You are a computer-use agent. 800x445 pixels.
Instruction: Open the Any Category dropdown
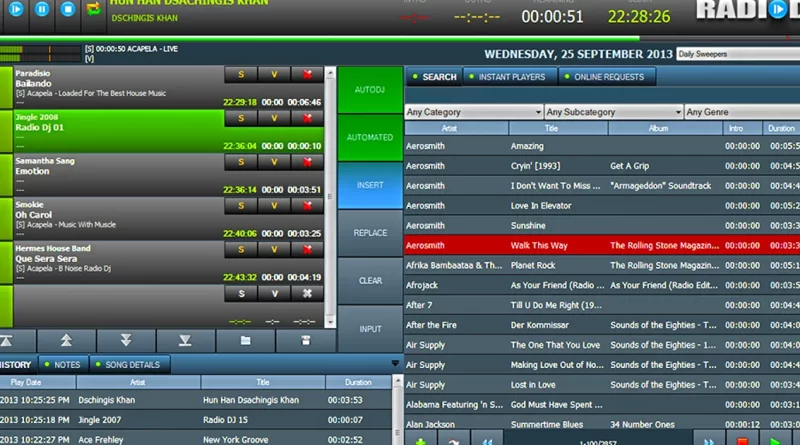[x=473, y=113]
